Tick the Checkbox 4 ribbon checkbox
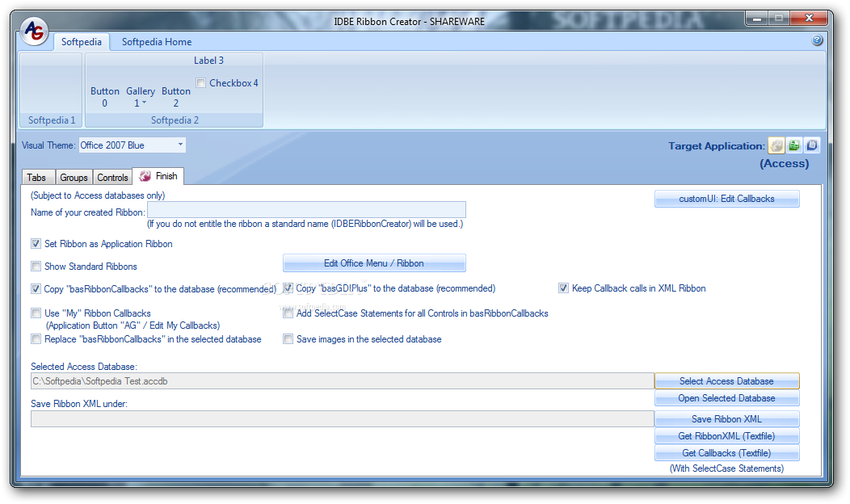Image resolution: width=850 pixels, height=504 pixels. point(201,83)
